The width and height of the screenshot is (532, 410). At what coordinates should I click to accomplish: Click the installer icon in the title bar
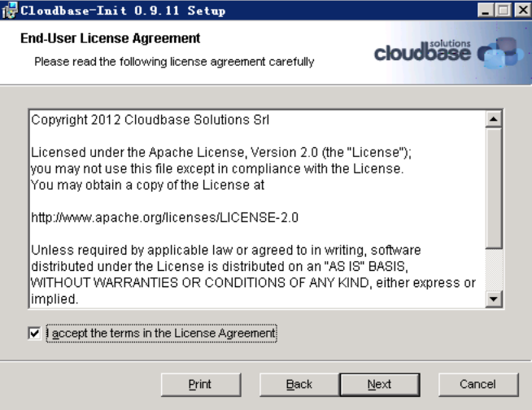(x=10, y=11)
